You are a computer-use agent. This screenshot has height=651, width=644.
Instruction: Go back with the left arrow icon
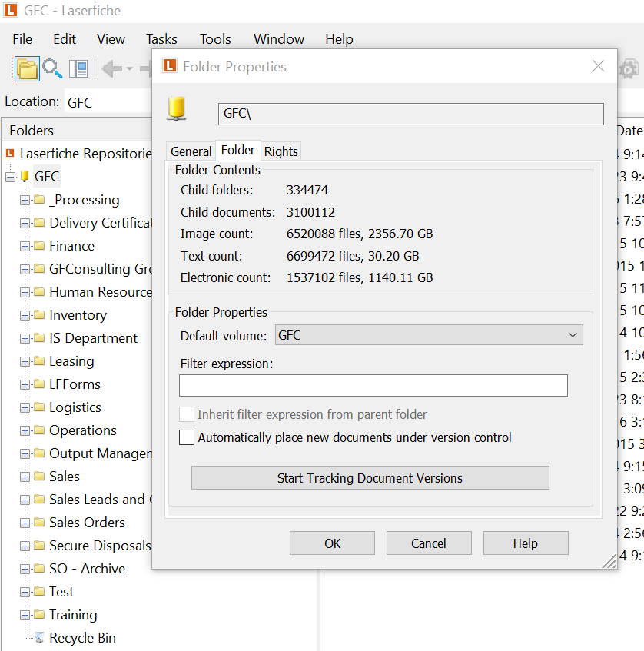[111, 68]
